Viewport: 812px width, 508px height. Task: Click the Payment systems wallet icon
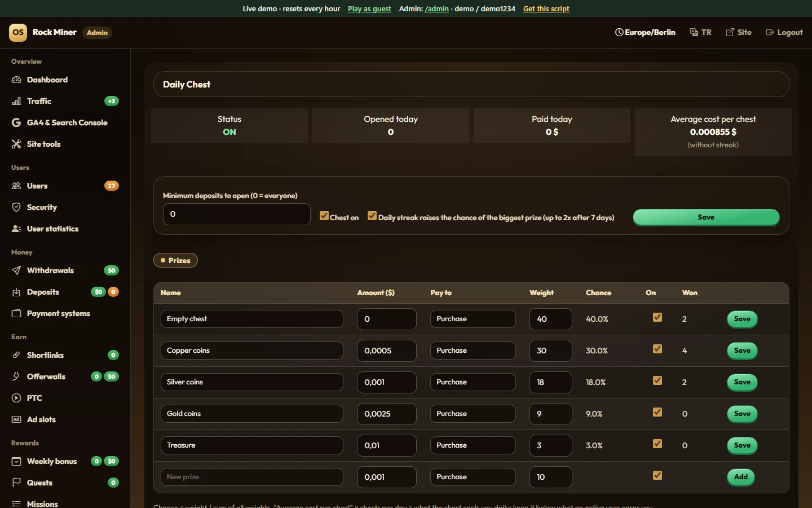(16, 313)
